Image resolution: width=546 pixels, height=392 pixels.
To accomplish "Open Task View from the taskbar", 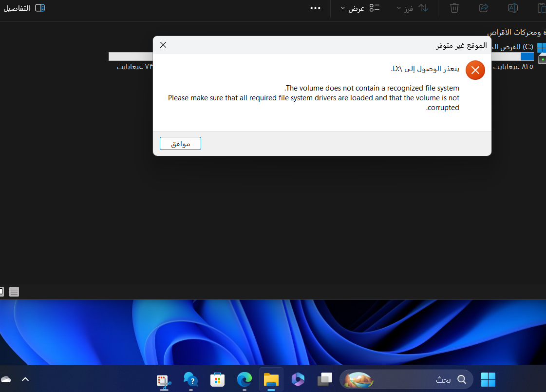I will click(x=324, y=379).
